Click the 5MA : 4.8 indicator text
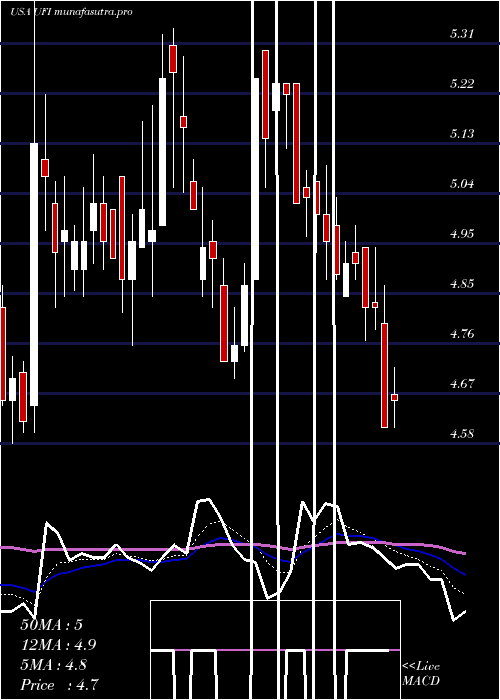 coord(55,665)
